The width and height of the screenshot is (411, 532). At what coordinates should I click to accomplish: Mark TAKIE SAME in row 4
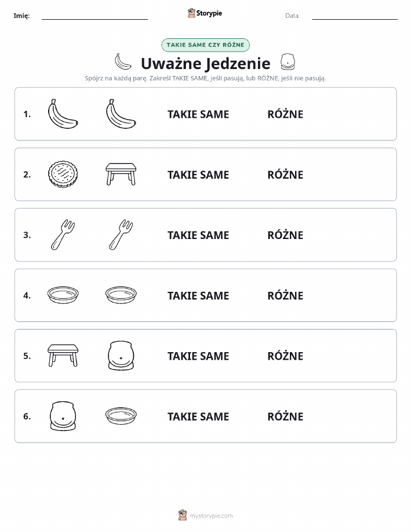(x=198, y=295)
